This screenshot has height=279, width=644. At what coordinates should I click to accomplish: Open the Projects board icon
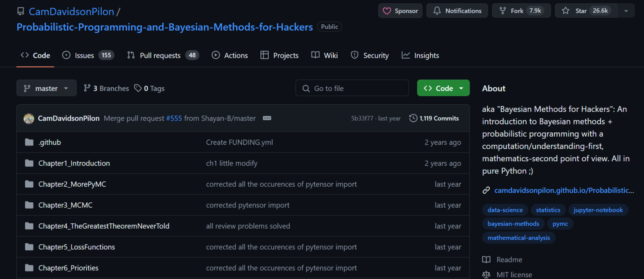tap(265, 55)
